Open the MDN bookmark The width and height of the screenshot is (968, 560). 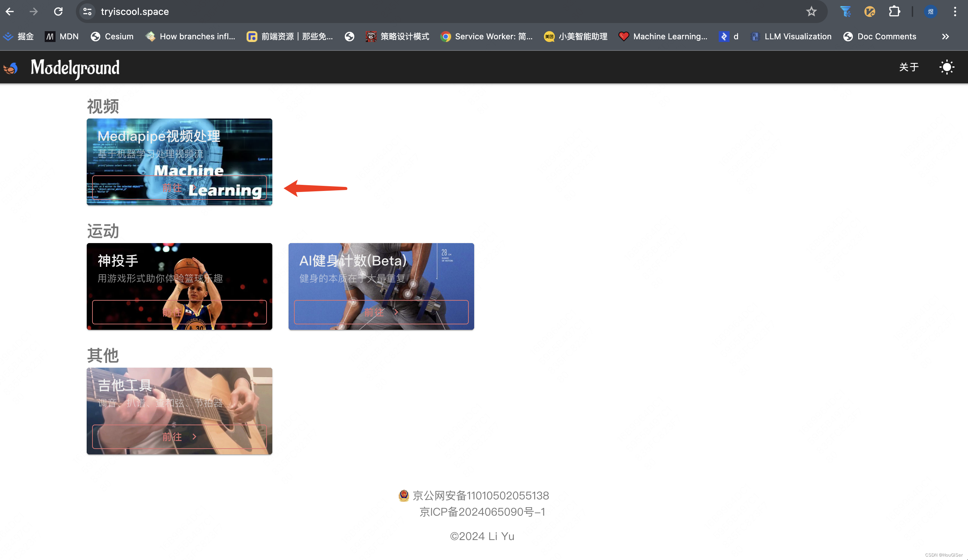[62, 37]
